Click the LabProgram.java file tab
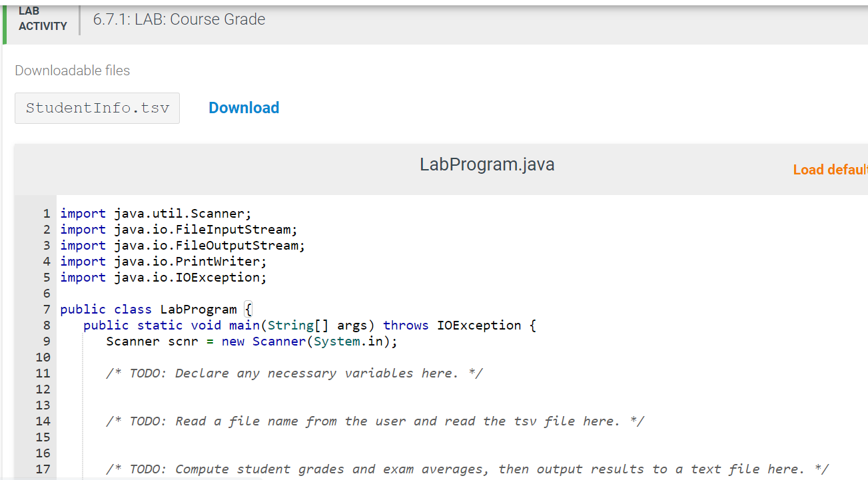868x480 pixels. pyautogui.click(x=487, y=164)
